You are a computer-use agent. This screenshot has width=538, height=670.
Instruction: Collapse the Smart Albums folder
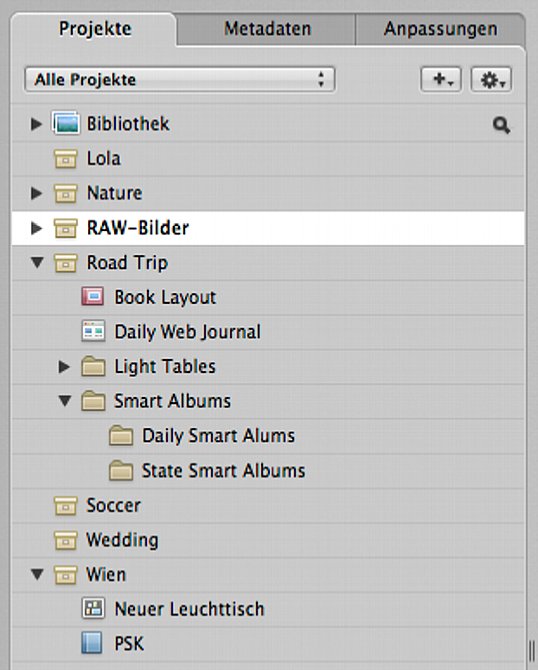point(65,401)
